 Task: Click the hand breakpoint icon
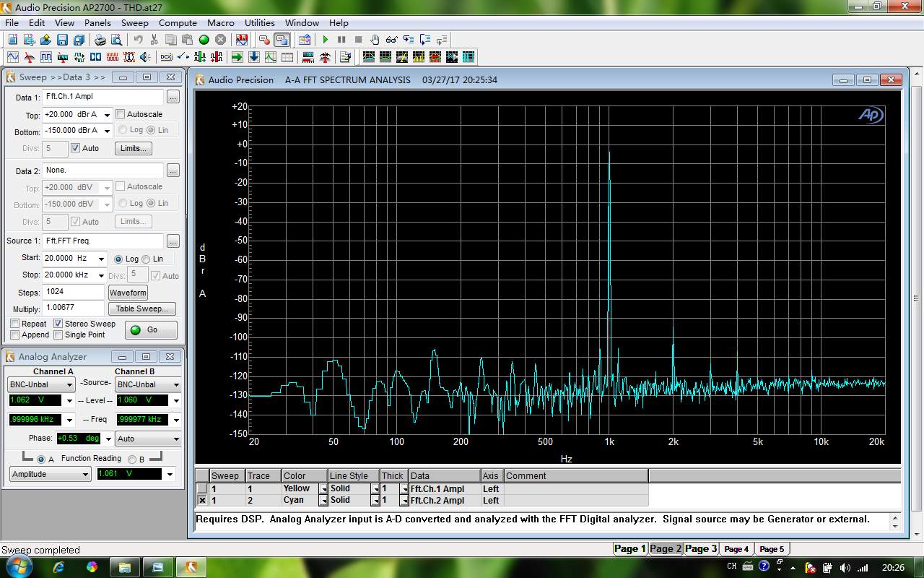click(375, 40)
